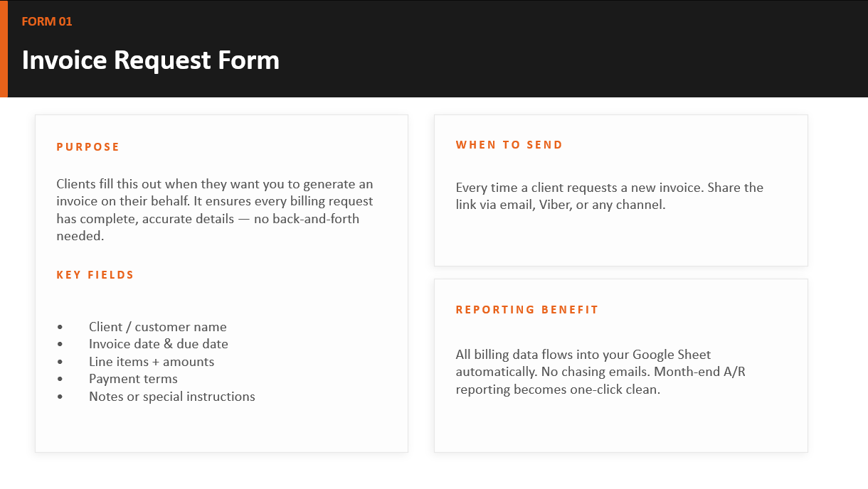Select the Purpose and Key Fields card

pyautogui.click(x=221, y=284)
